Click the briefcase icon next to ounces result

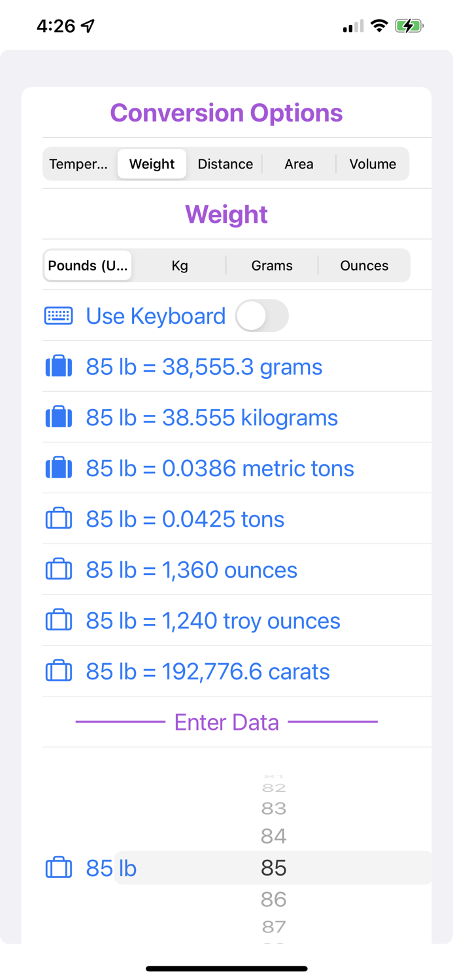[x=58, y=569]
